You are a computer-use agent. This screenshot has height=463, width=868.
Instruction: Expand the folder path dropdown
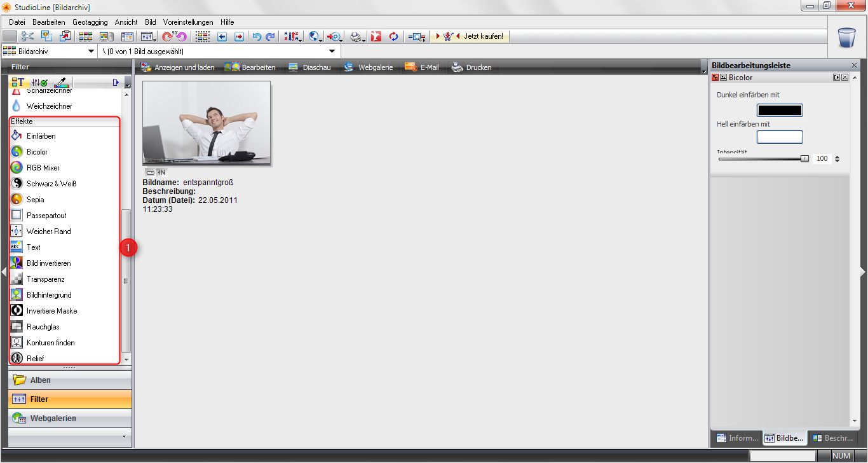[x=332, y=51]
